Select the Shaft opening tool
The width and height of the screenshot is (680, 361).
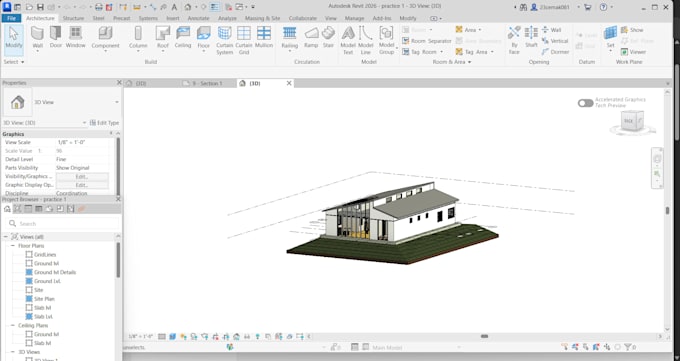(531, 37)
